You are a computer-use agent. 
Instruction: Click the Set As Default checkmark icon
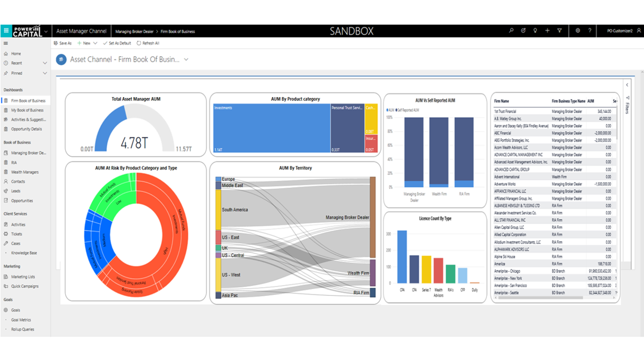(x=105, y=43)
